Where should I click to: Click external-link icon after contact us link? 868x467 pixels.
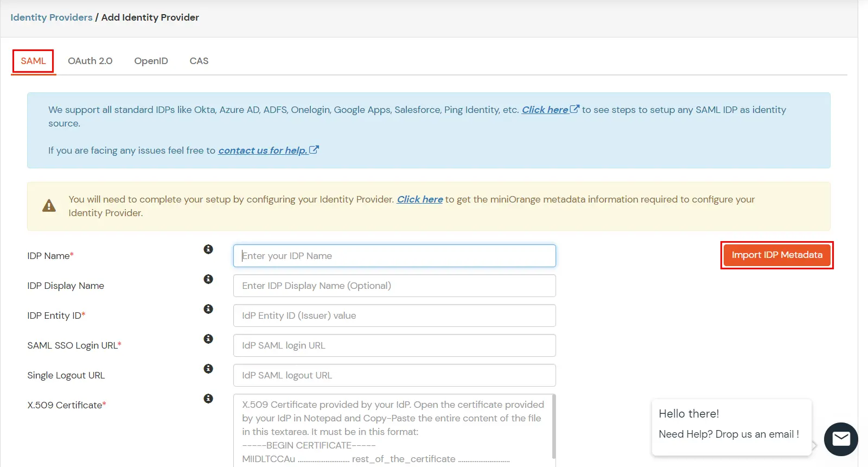click(314, 150)
